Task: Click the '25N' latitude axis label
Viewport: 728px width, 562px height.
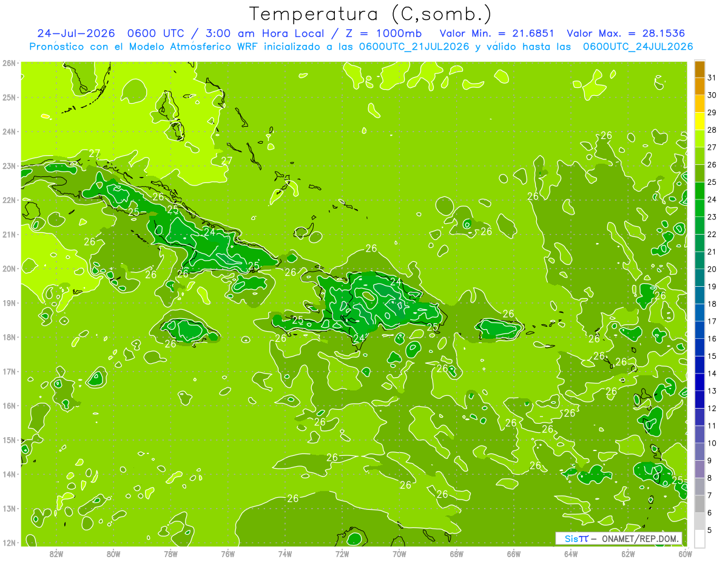Action: click(x=8, y=97)
